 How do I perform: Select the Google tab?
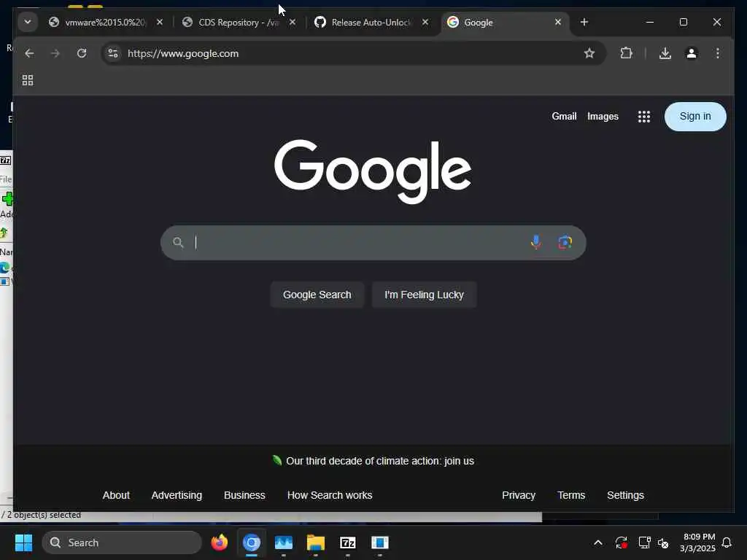505,23
